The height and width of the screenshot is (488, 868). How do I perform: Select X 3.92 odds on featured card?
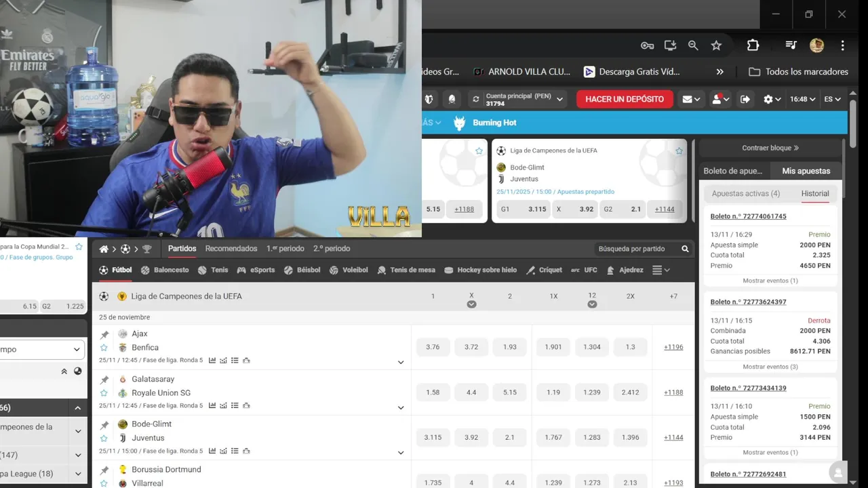(575, 209)
